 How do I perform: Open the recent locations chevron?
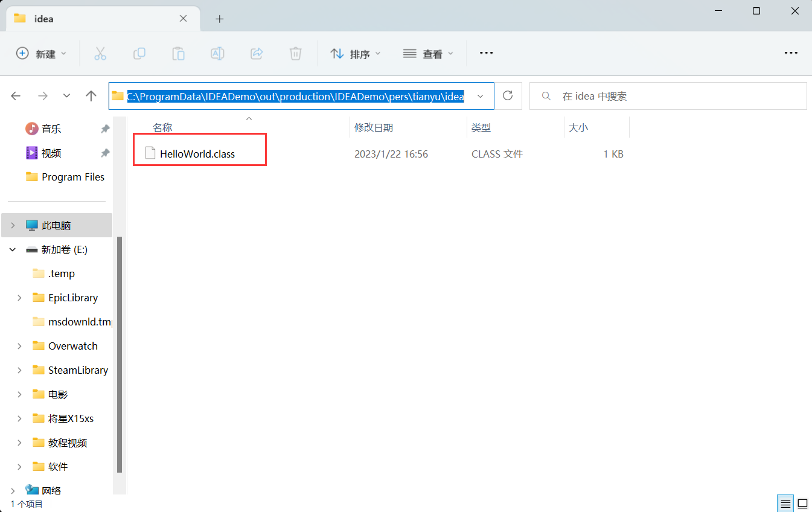(x=67, y=96)
